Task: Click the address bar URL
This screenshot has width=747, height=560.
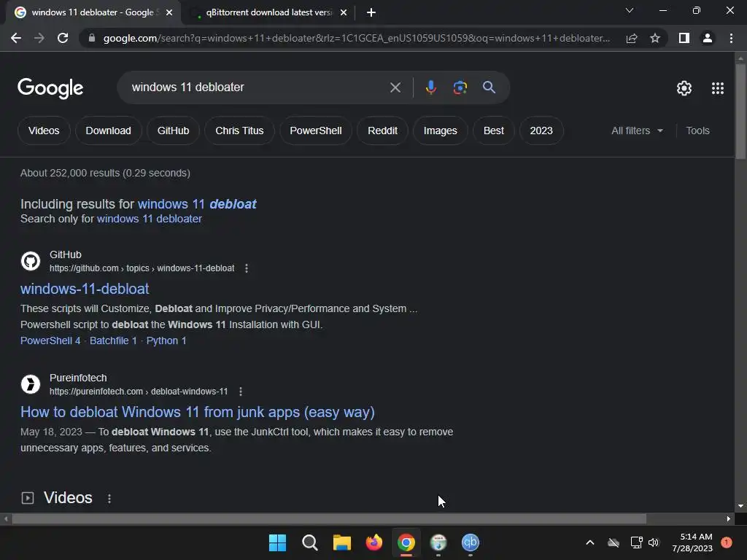Action: point(356,38)
